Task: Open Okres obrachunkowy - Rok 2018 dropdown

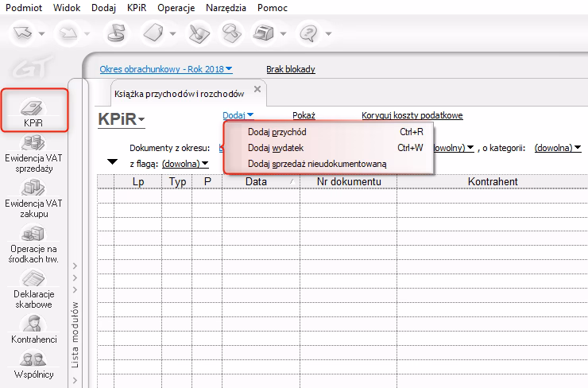Action: tap(166, 69)
